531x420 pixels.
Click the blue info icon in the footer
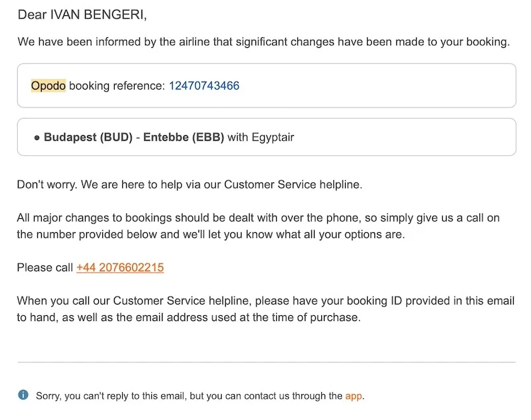(23, 395)
